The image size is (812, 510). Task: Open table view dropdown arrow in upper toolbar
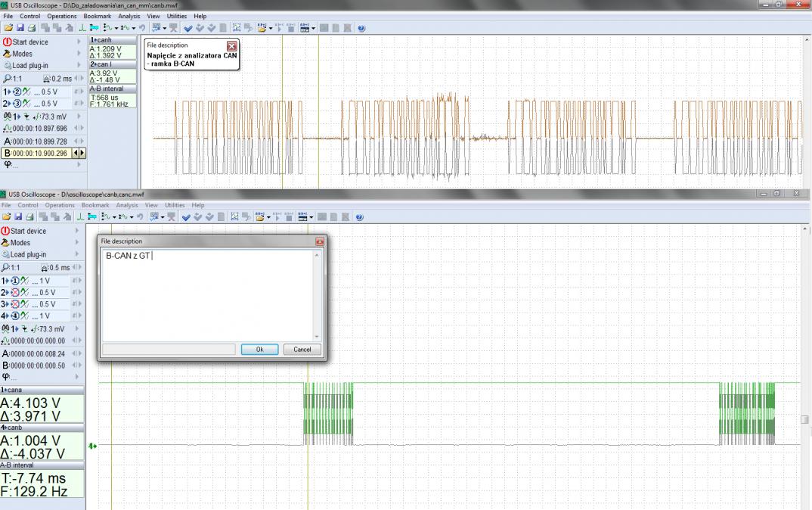pos(313,29)
